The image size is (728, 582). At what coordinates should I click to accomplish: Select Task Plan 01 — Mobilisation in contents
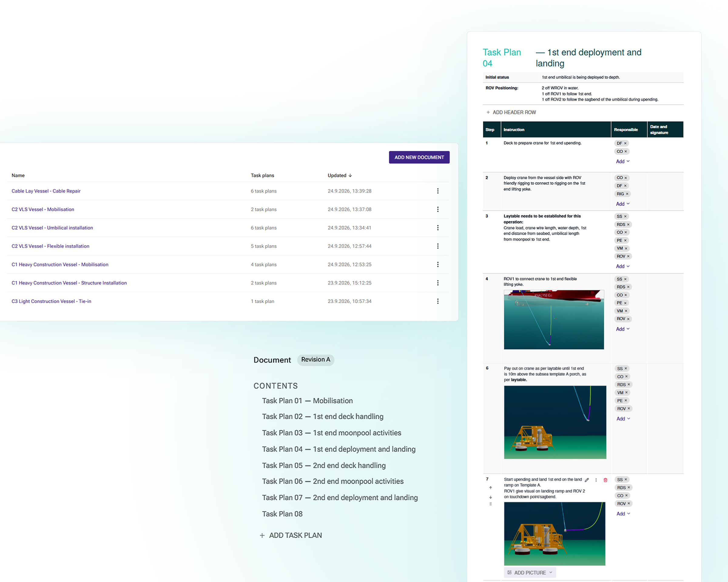pyautogui.click(x=307, y=401)
